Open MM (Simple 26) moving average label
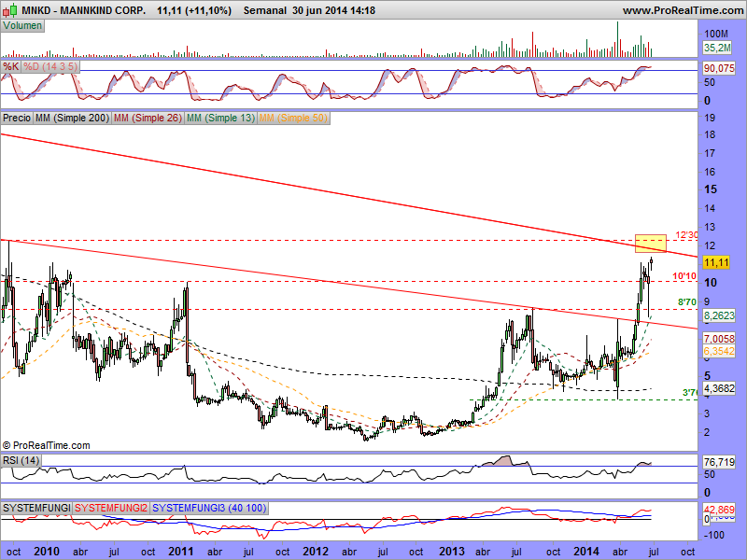747x560 pixels. tap(148, 118)
